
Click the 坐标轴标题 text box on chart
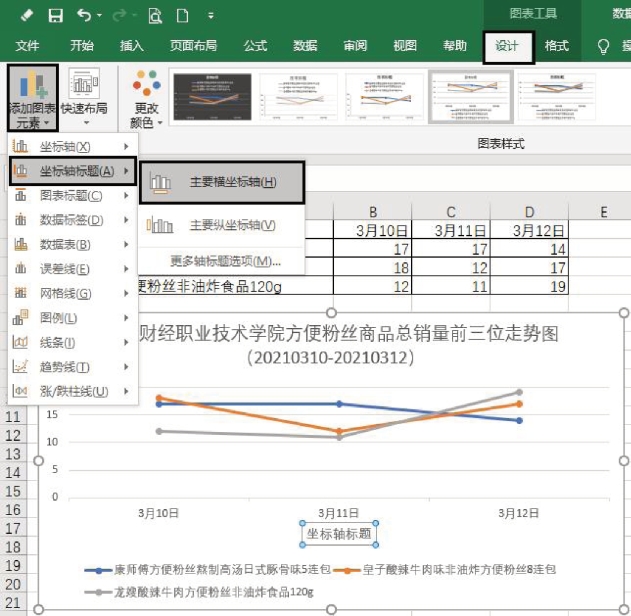(x=339, y=534)
